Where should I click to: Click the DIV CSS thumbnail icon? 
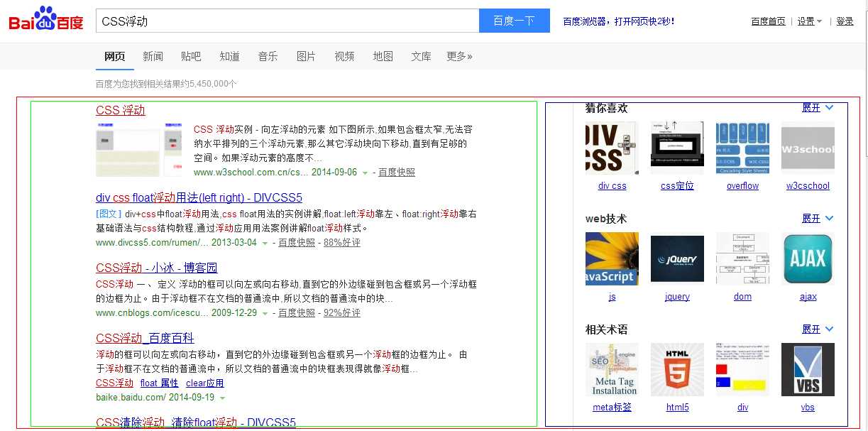coord(612,148)
